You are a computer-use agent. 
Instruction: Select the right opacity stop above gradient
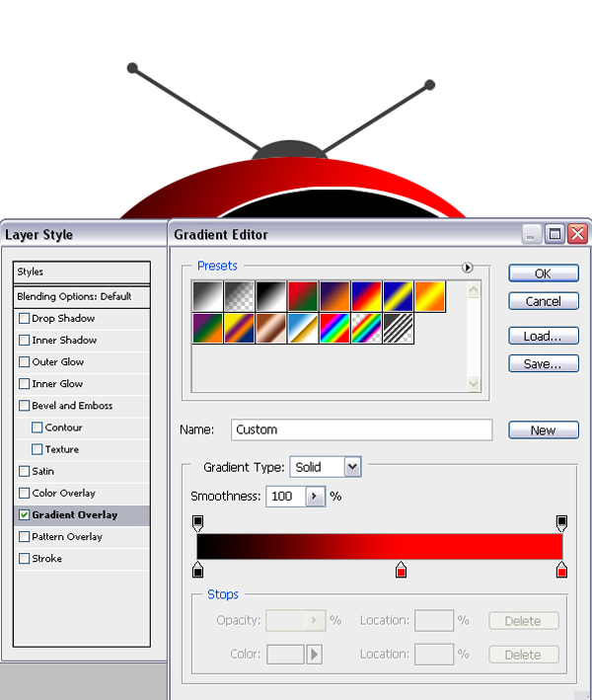click(561, 522)
